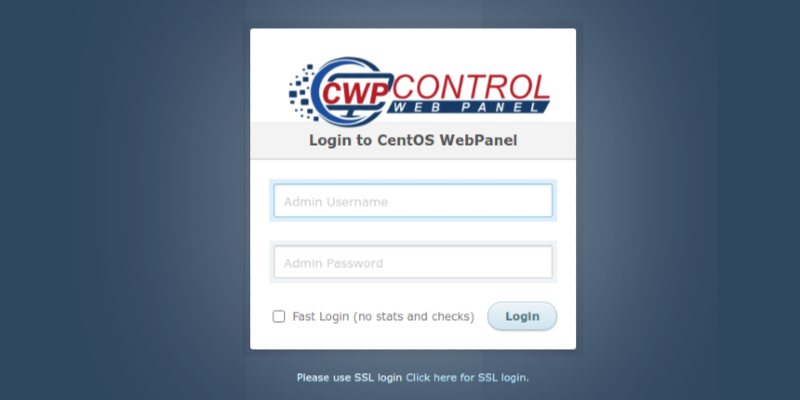This screenshot has height=400, width=800.
Task: Focus the Admin Username field
Action: click(413, 201)
